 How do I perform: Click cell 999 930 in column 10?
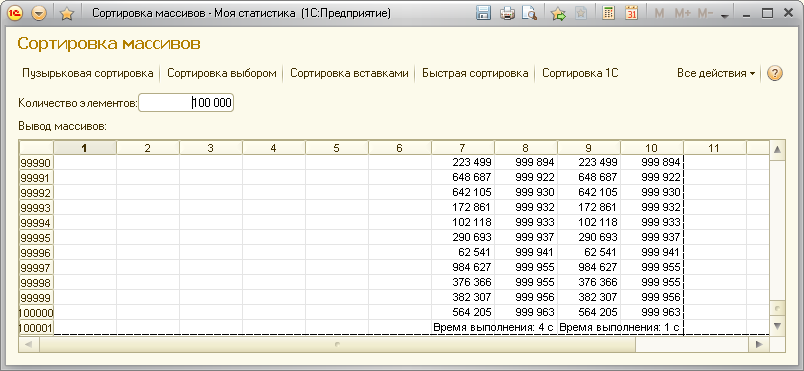click(652, 192)
